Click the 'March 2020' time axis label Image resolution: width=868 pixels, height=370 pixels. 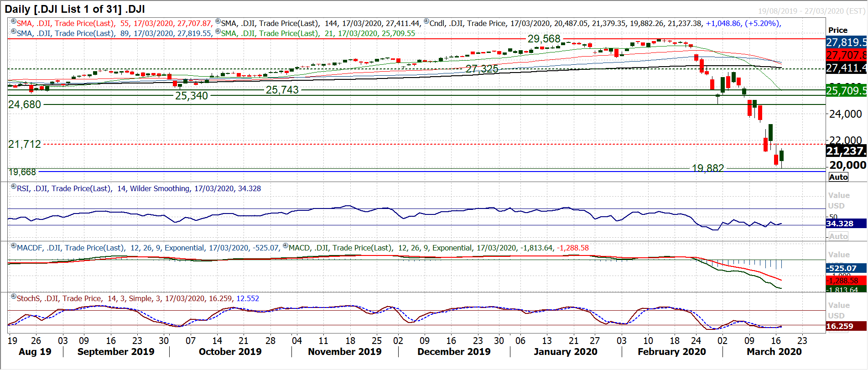pos(774,352)
